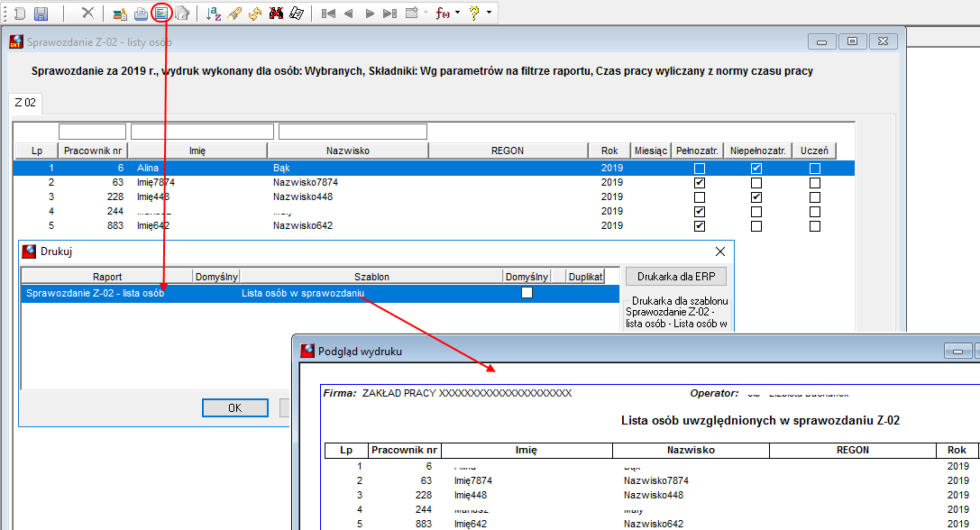Click Rok column header in list window
Screen dimensions: 980x530
tap(610, 151)
